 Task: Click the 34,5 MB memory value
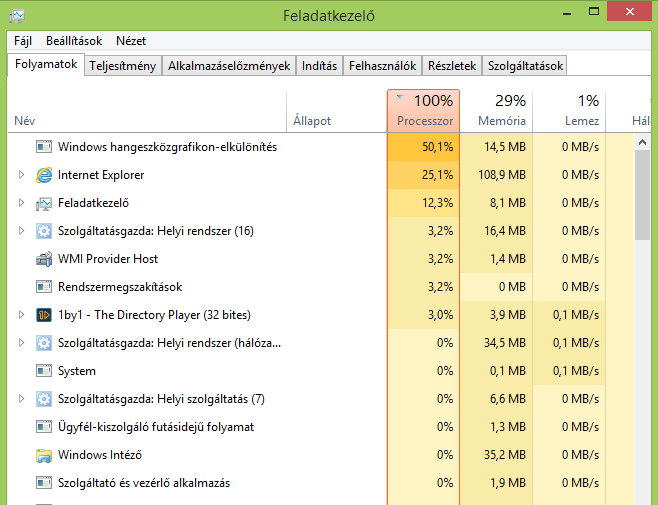(x=505, y=343)
